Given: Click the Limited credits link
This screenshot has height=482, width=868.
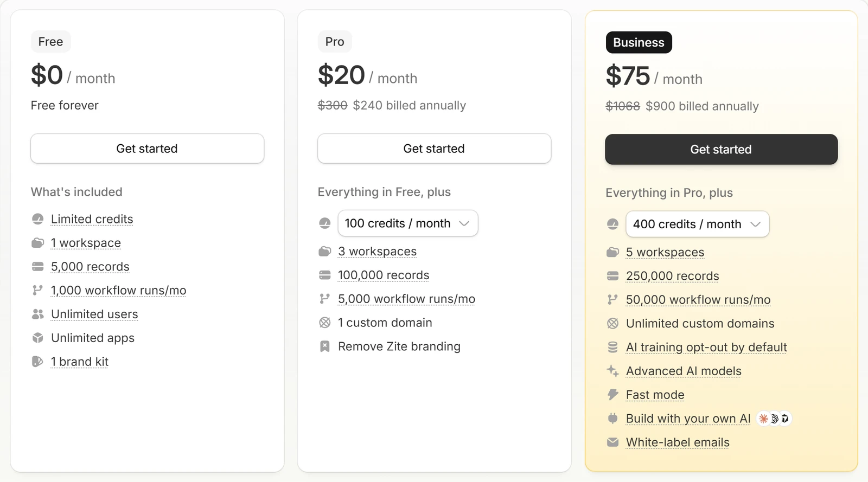Looking at the screenshot, I should coord(92,219).
